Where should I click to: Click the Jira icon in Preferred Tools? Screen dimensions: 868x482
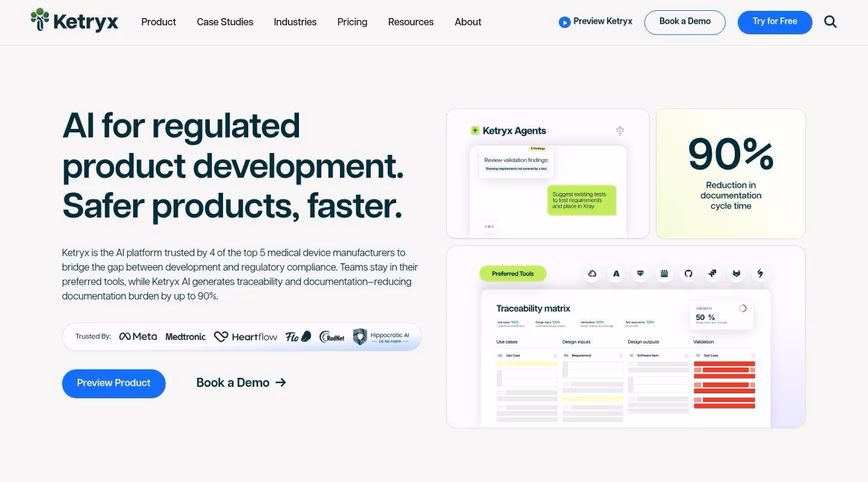(712, 273)
